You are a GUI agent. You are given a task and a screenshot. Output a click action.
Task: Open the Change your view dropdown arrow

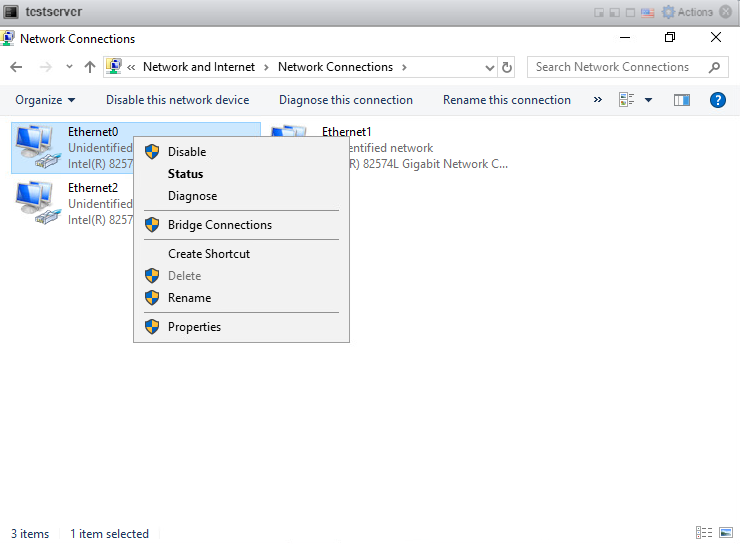pyautogui.click(x=648, y=100)
